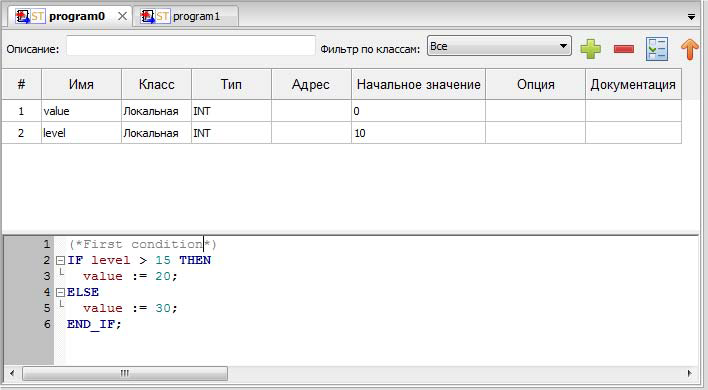Click the Класс column header
The image size is (708, 390).
[156, 84]
